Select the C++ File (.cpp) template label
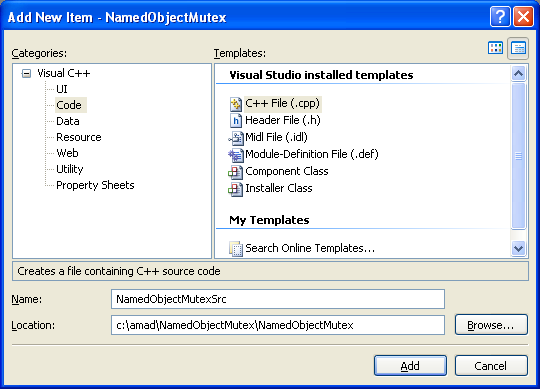This screenshot has width=540, height=389. coord(282,104)
